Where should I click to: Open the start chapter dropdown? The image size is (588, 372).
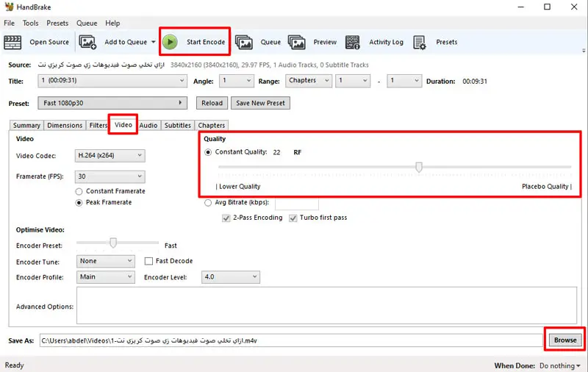tap(353, 81)
